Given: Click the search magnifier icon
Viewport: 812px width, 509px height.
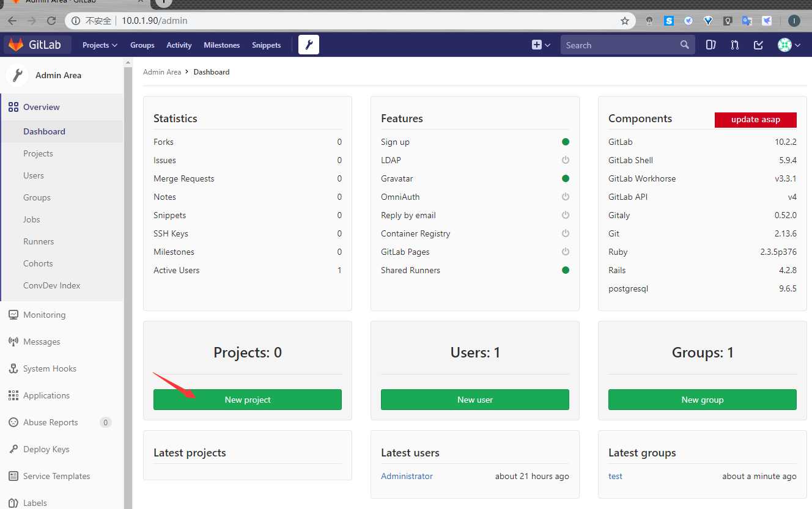Looking at the screenshot, I should point(685,45).
